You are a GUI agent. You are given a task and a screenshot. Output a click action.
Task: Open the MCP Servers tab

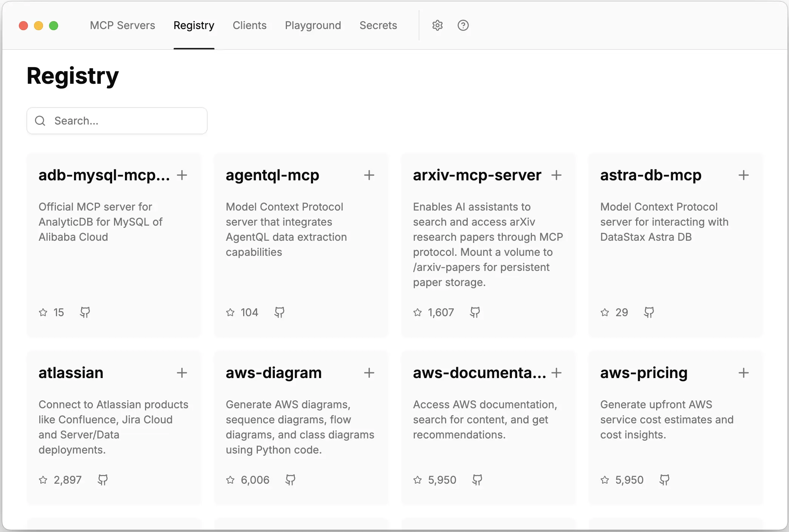click(x=122, y=25)
